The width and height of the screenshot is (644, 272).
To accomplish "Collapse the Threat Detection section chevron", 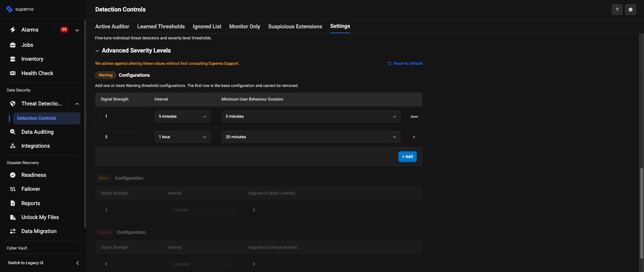I will tap(77, 104).
